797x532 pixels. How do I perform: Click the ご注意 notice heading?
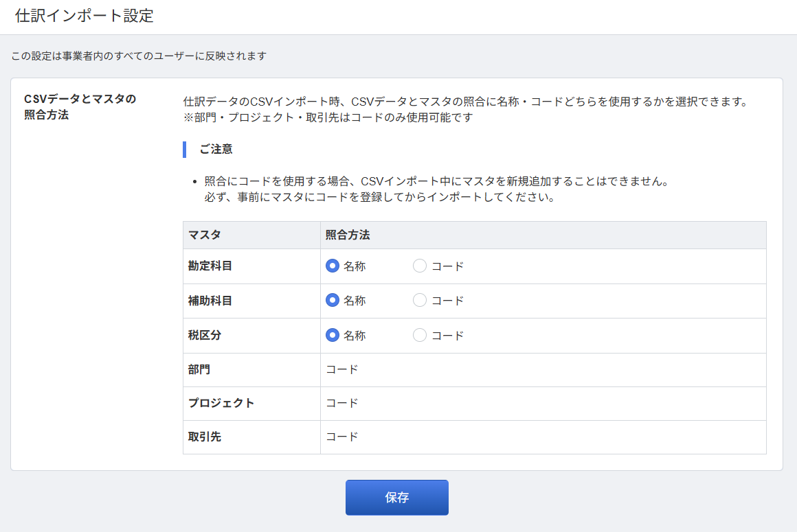pos(216,150)
